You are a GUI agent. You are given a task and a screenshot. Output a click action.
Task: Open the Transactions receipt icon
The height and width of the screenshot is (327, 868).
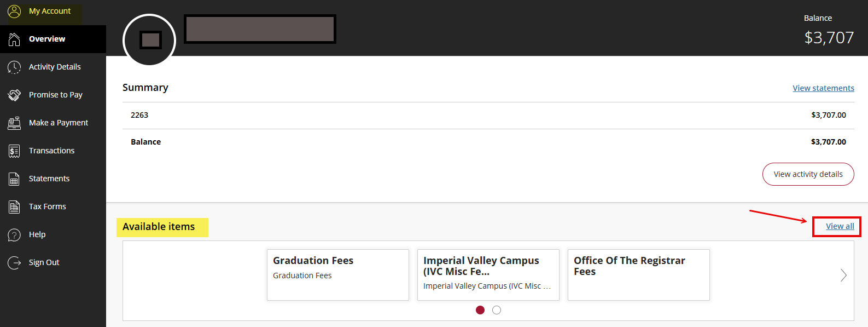(x=14, y=151)
